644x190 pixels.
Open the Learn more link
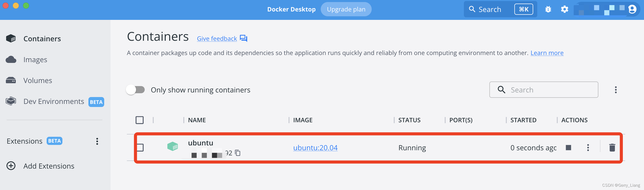coord(547,53)
